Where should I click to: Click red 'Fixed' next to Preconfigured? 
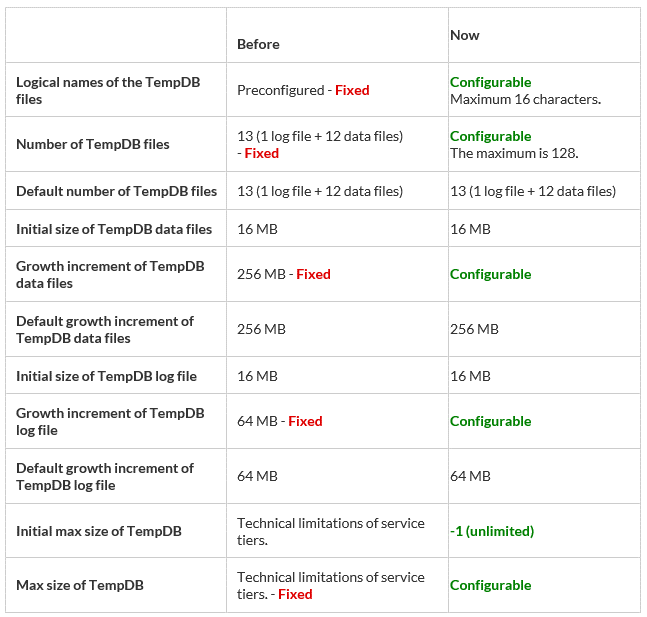click(x=352, y=90)
